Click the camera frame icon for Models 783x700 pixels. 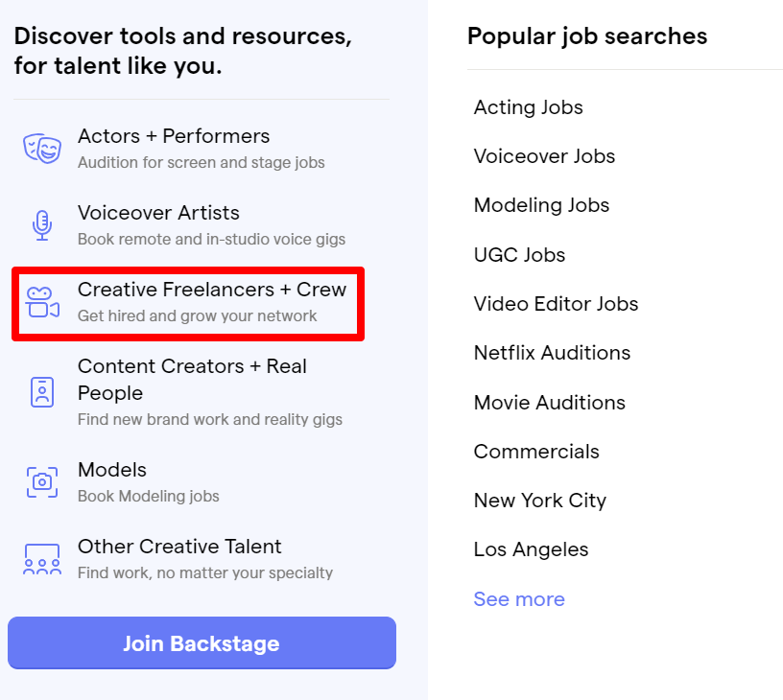tap(42, 482)
